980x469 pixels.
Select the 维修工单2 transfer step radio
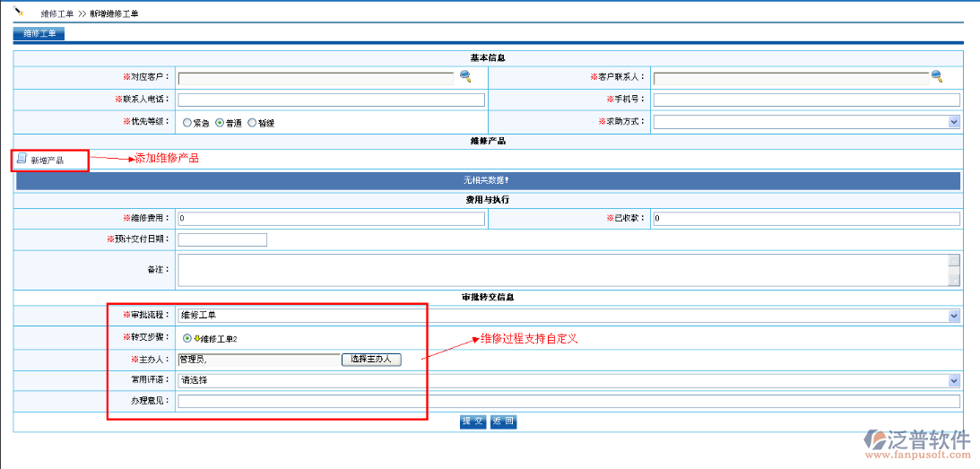[x=186, y=338]
